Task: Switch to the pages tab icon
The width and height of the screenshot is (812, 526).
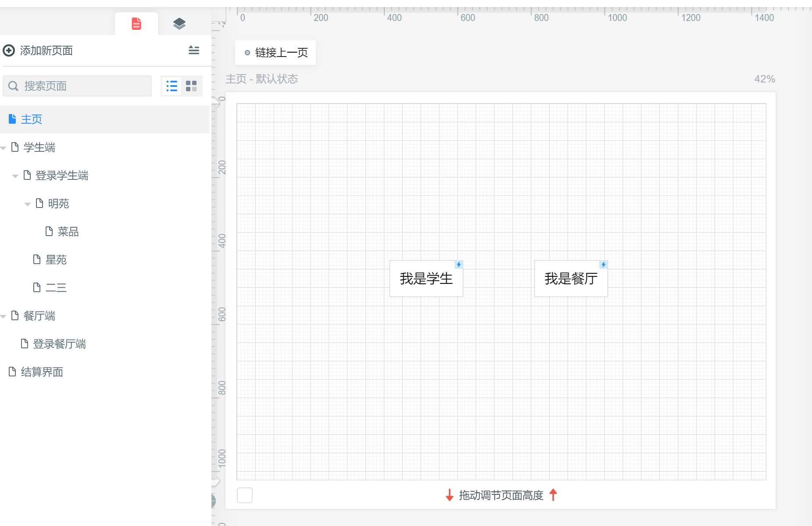Action: pyautogui.click(x=136, y=24)
